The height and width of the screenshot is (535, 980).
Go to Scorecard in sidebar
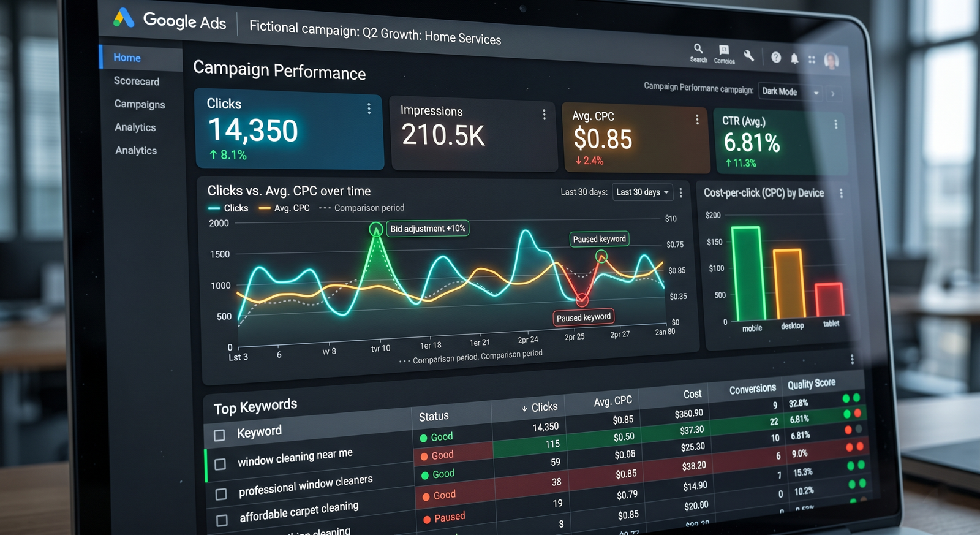coord(137,81)
